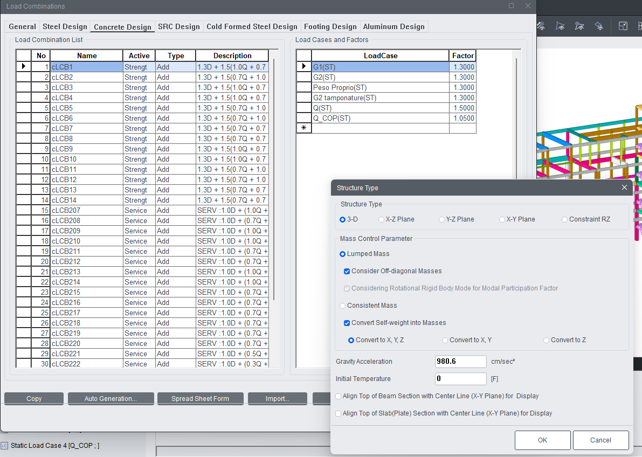Screen dimensions: 642x457
Task: Choose Lumped Mass option
Action: (x=342, y=254)
